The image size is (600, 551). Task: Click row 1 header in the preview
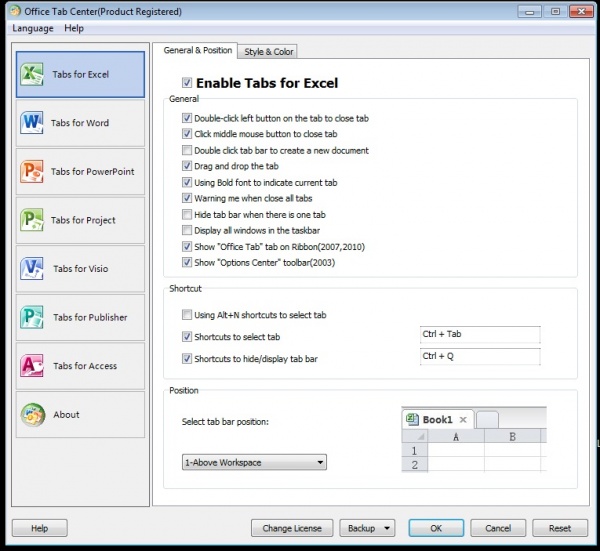pos(414,450)
